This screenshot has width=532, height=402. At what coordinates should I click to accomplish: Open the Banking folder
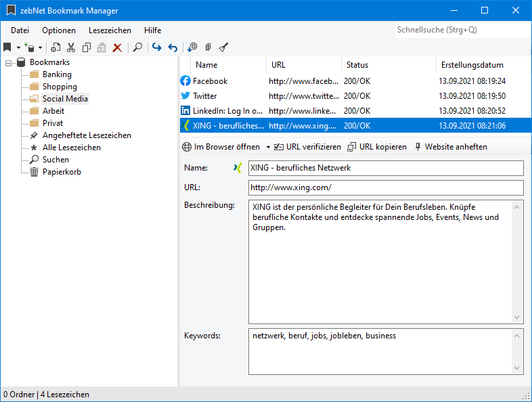57,74
